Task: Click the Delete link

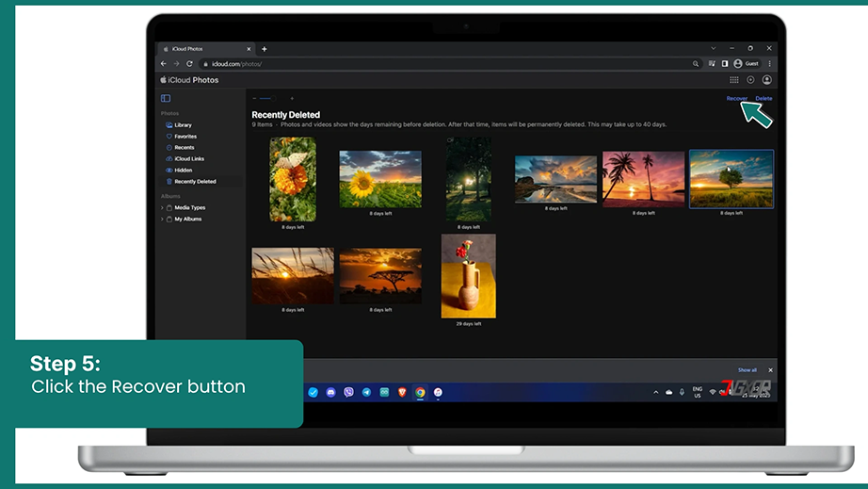Action: pyautogui.click(x=764, y=99)
